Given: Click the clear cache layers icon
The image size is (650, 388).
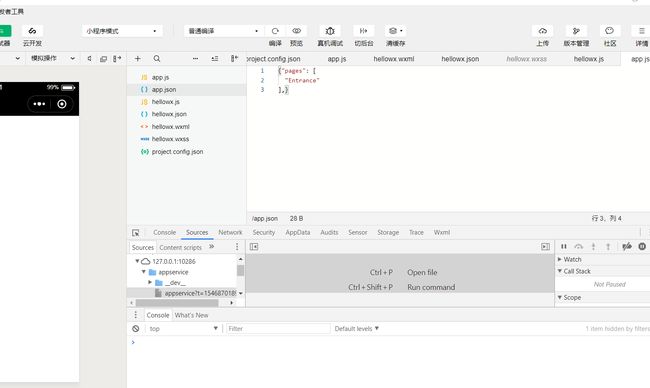Looking at the screenshot, I should point(395,31).
